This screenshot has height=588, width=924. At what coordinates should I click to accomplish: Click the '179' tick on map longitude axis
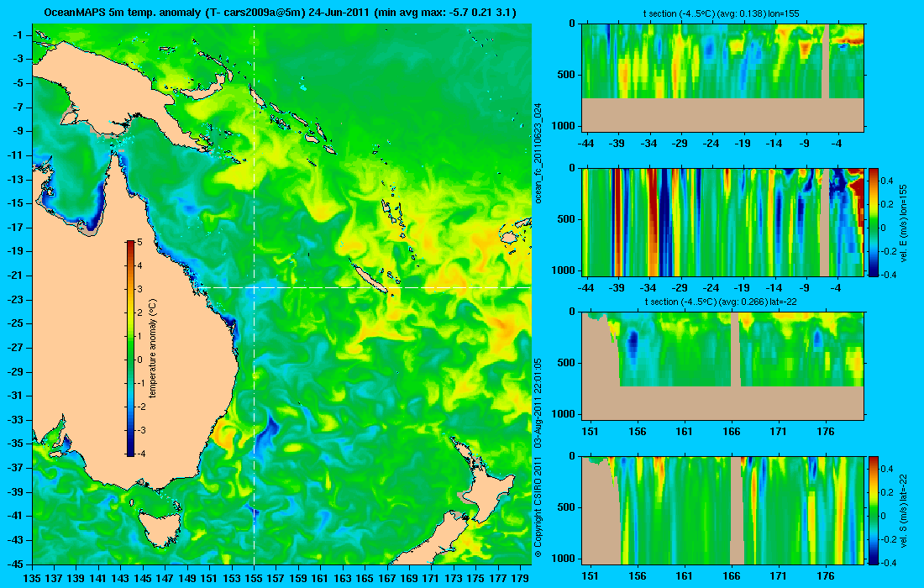point(520,579)
